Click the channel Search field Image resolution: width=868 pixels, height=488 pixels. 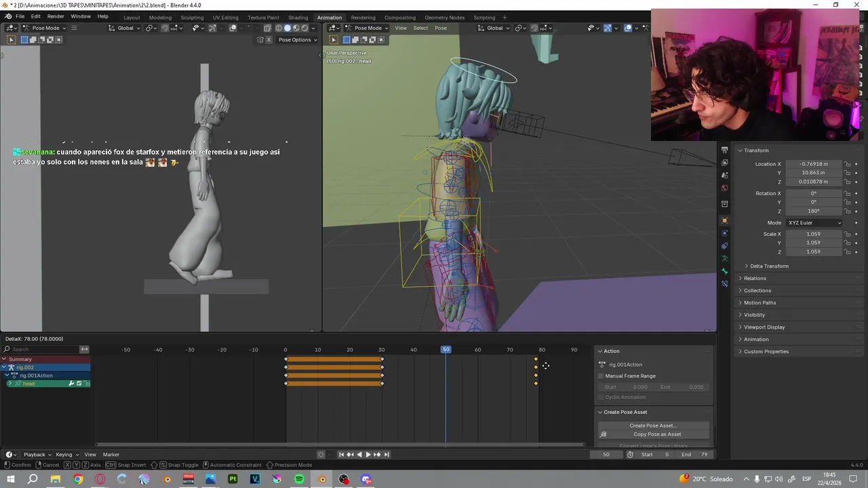41,349
